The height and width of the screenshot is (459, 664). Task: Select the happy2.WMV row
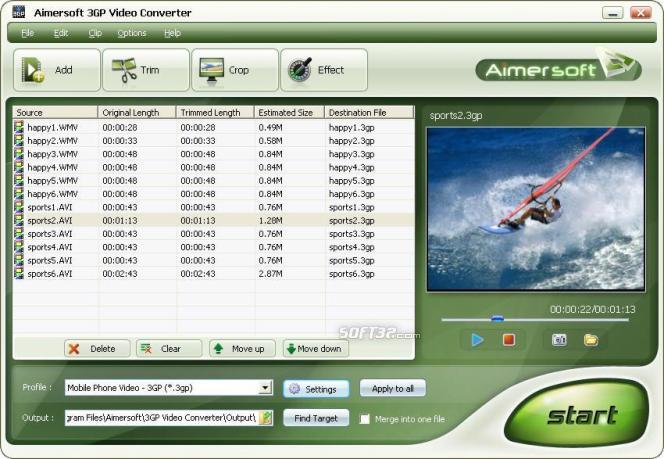coord(213,140)
